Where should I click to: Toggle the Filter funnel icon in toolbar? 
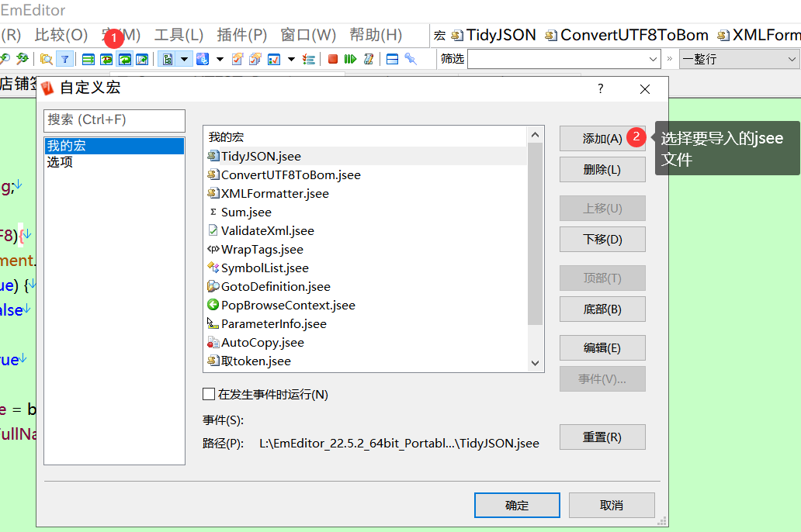pos(64,59)
